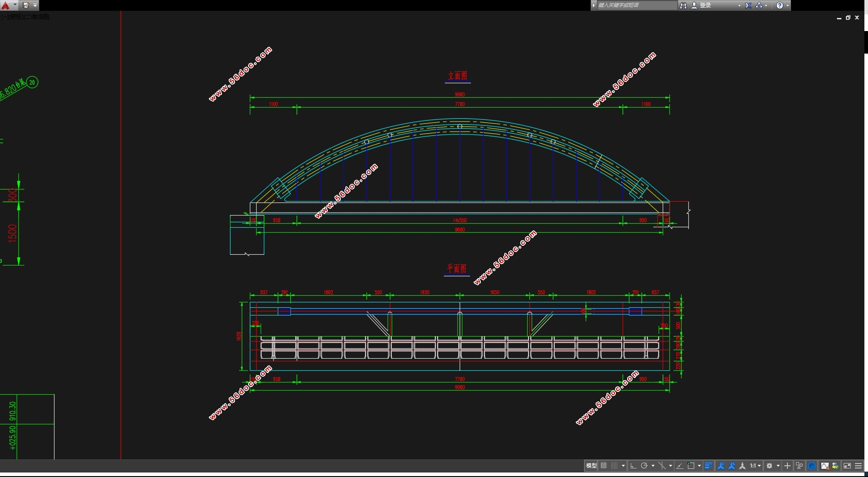Toggle grid display in status bar
This screenshot has width=868, height=477.
point(604,466)
